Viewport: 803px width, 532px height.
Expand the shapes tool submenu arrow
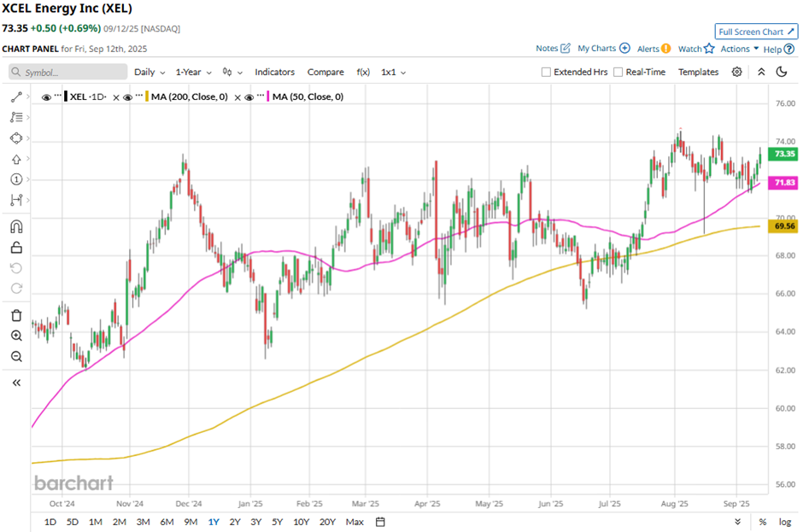[x=28, y=138]
